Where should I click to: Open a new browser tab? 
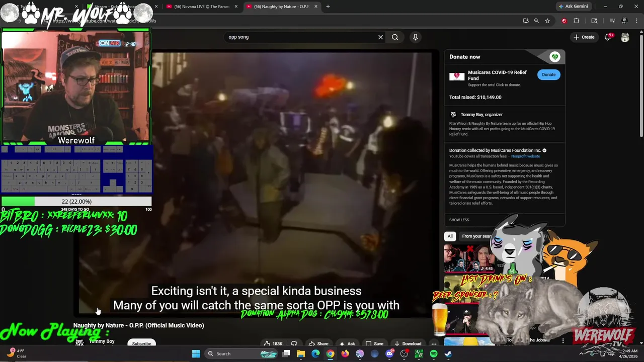(x=328, y=7)
